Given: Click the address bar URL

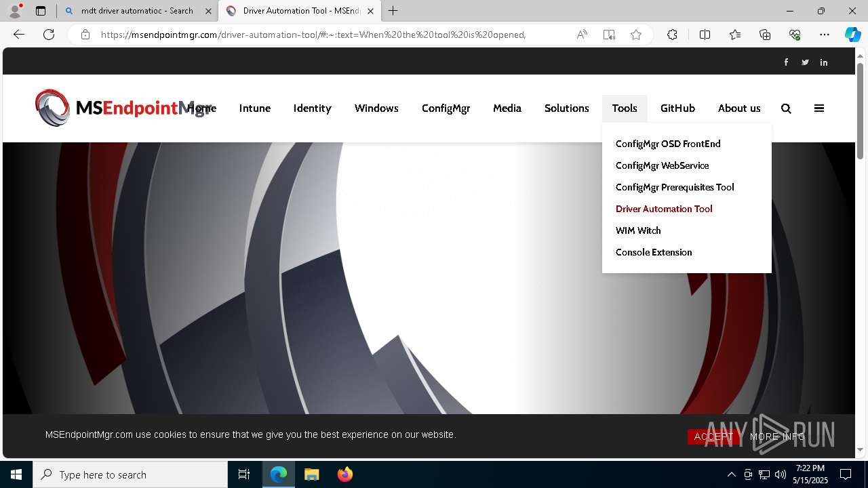Looking at the screenshot, I should coord(313,35).
